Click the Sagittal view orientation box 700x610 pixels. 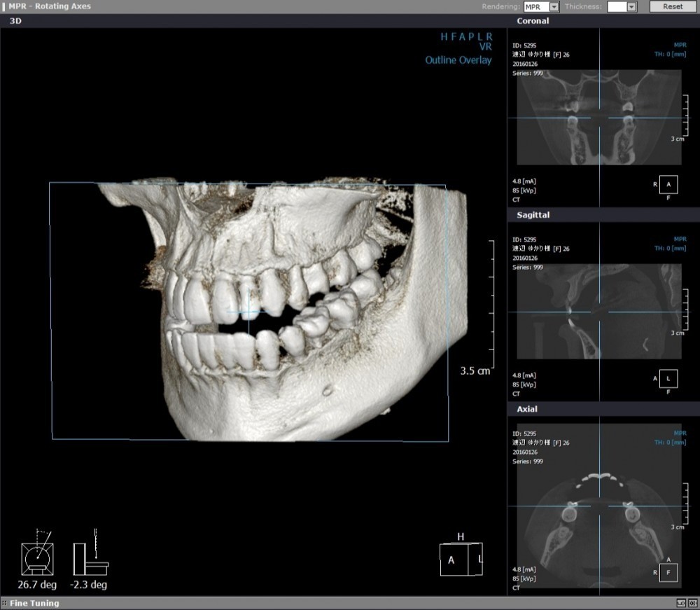[668, 378]
